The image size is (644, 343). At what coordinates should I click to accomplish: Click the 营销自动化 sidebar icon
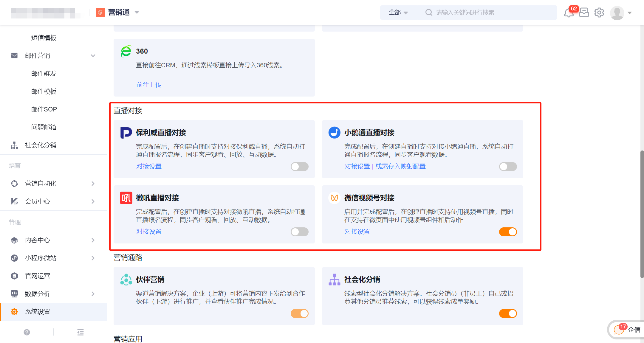point(14,184)
